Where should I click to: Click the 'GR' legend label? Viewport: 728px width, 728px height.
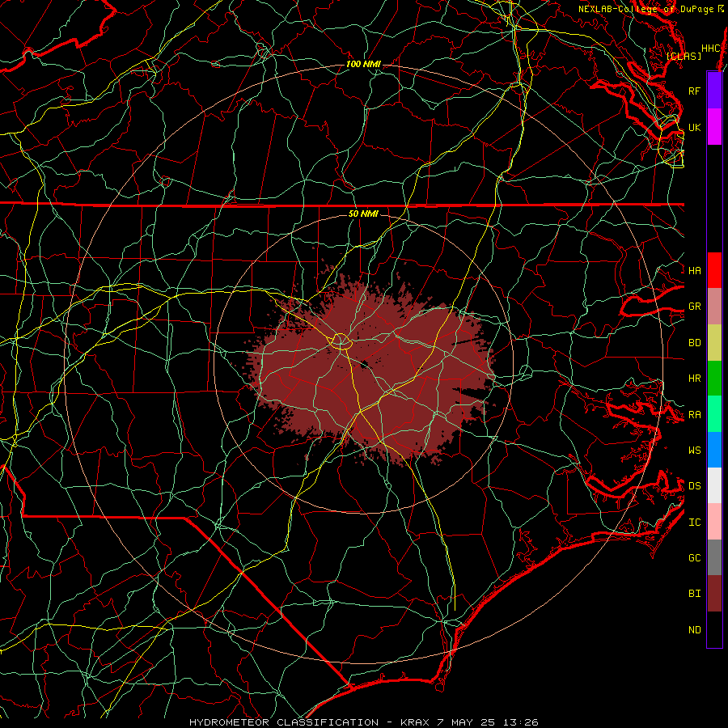(694, 307)
